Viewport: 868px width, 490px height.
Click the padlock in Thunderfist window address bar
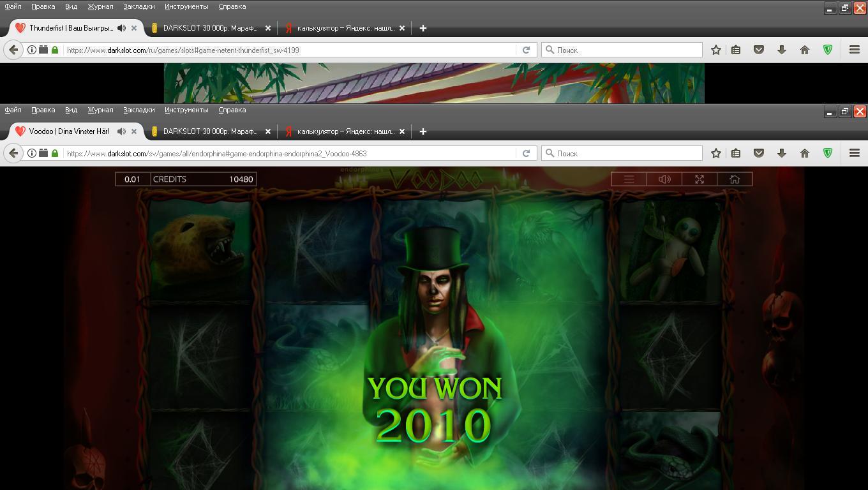55,50
